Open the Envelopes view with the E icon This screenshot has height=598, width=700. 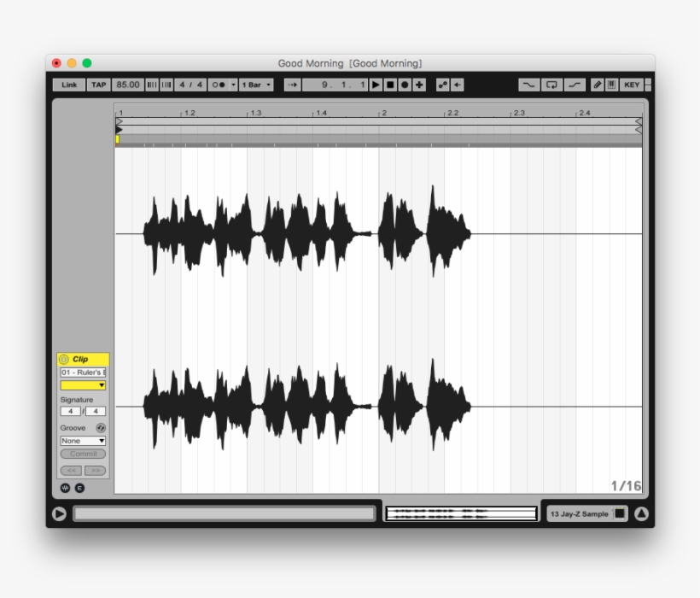click(x=79, y=488)
